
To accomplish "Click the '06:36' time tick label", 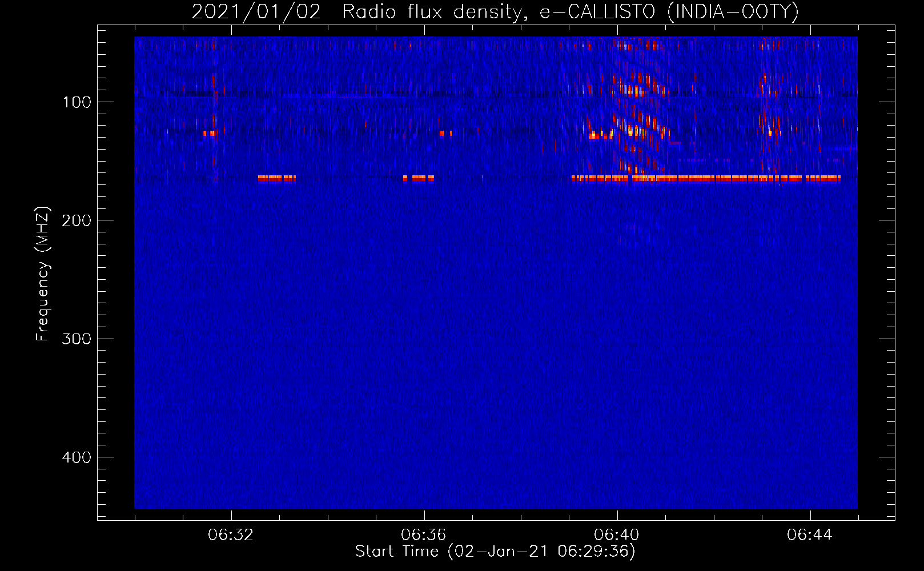I will [424, 535].
